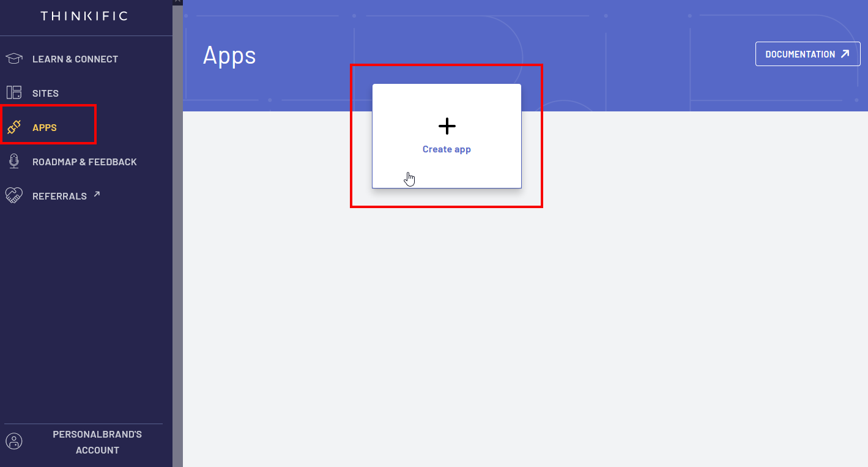Go to the Sites menu item

tap(45, 94)
